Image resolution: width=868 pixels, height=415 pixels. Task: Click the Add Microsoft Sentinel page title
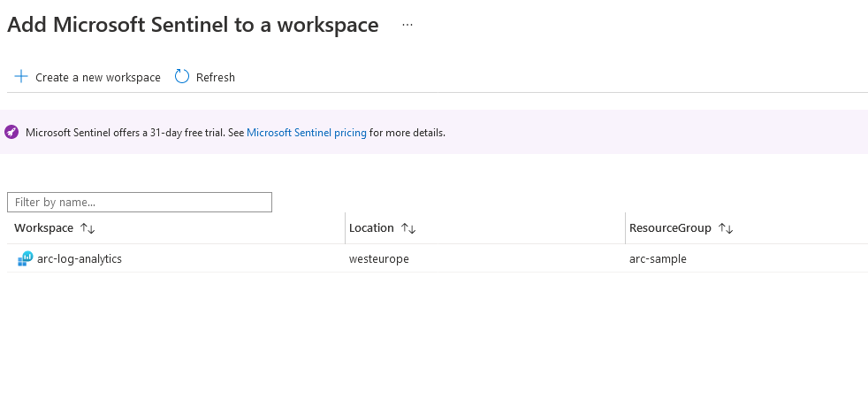coord(194,25)
